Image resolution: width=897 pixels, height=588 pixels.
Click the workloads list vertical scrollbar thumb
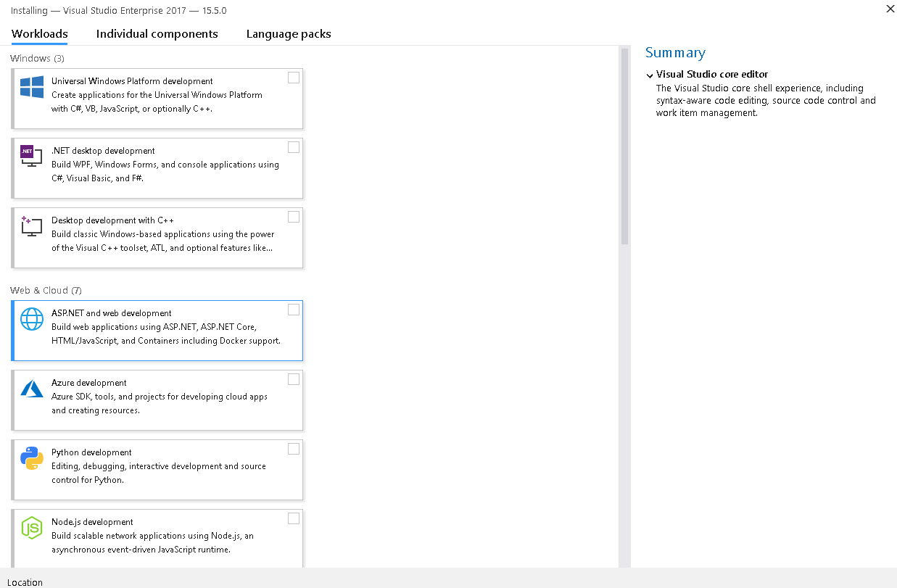pos(624,147)
